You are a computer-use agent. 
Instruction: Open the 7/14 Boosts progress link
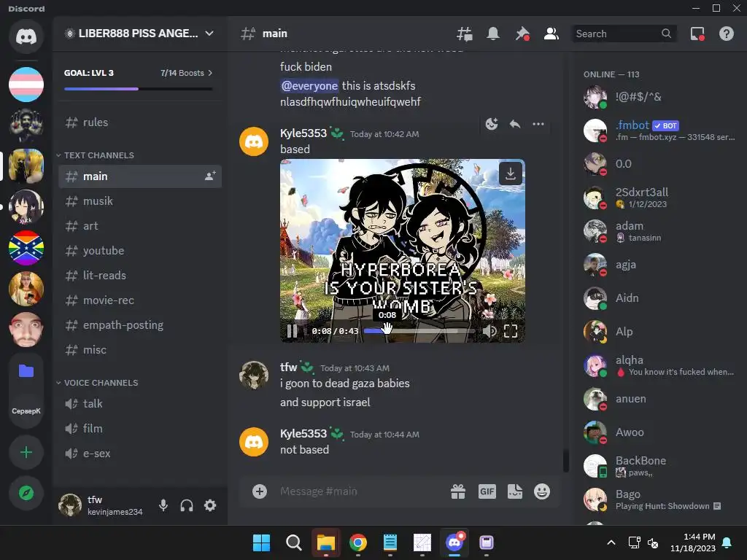coord(186,73)
